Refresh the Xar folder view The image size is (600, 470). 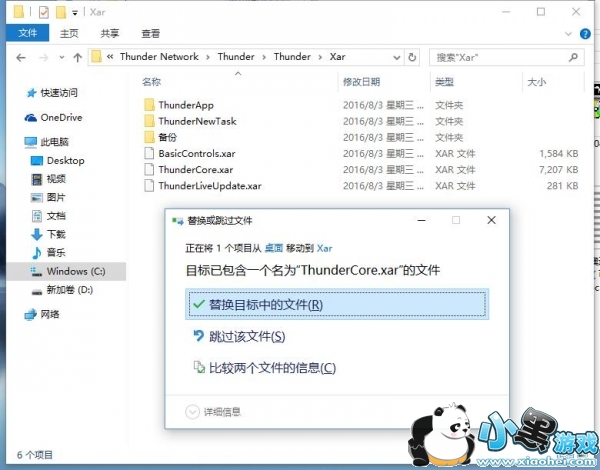pos(412,57)
